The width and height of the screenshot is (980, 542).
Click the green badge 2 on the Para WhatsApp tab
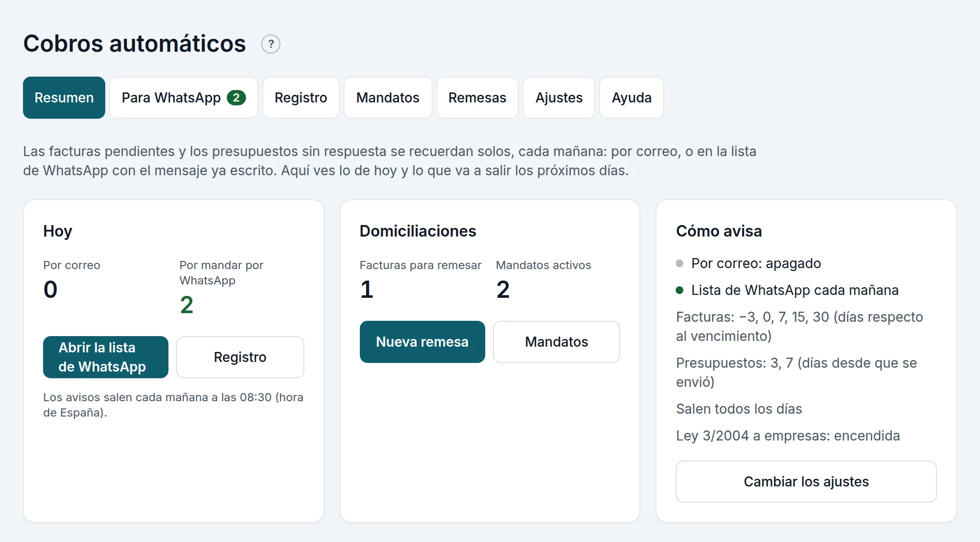(x=236, y=98)
